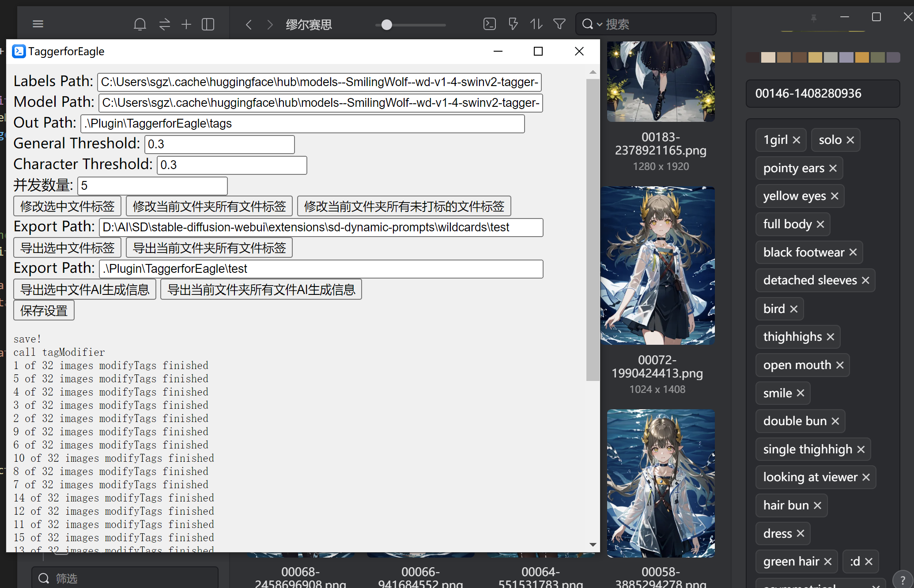Select the tan color swatch
This screenshot has height=588, width=914.
pos(783,57)
